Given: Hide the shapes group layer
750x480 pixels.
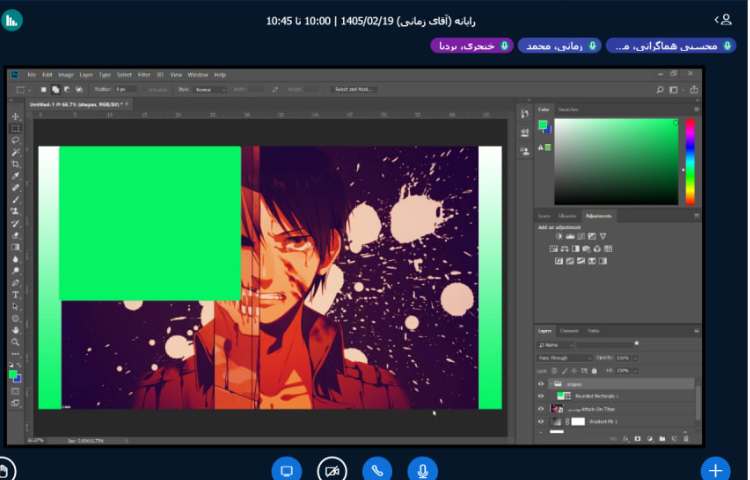Looking at the screenshot, I should [541, 384].
